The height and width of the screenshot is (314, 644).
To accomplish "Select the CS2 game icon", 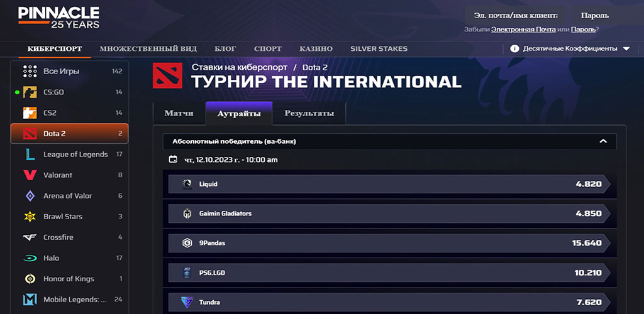I will pyautogui.click(x=30, y=113).
